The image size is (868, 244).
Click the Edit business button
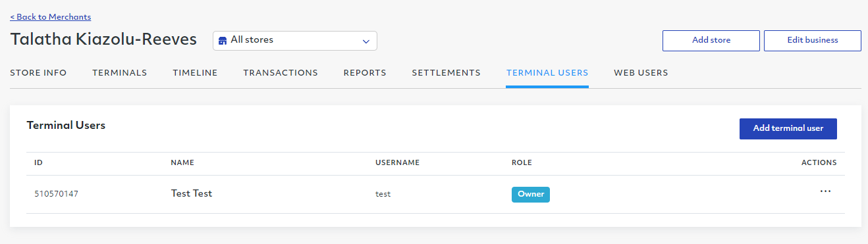(x=813, y=40)
